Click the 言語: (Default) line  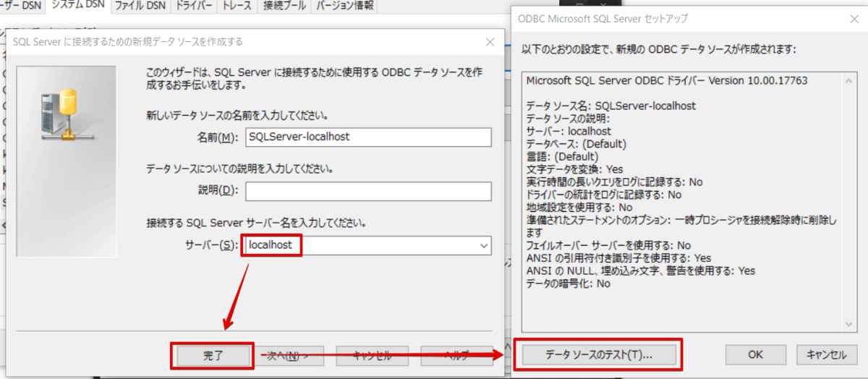point(562,156)
